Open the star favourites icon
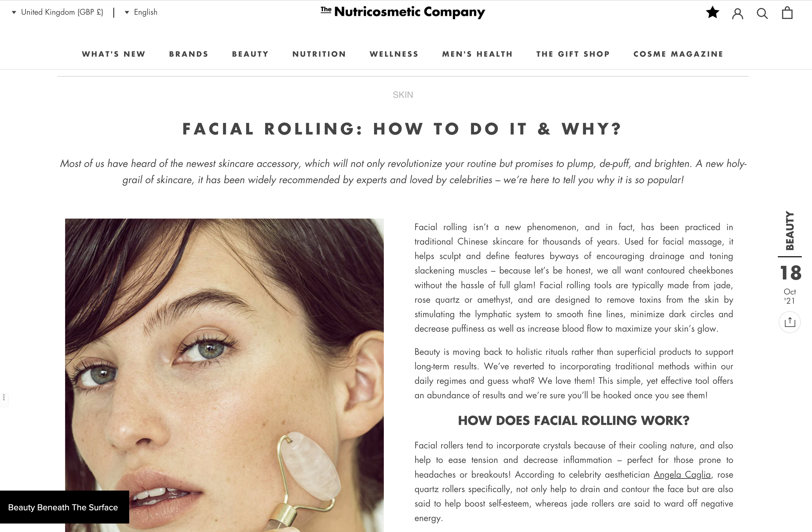Viewport: 812px width, 532px height. (712, 13)
